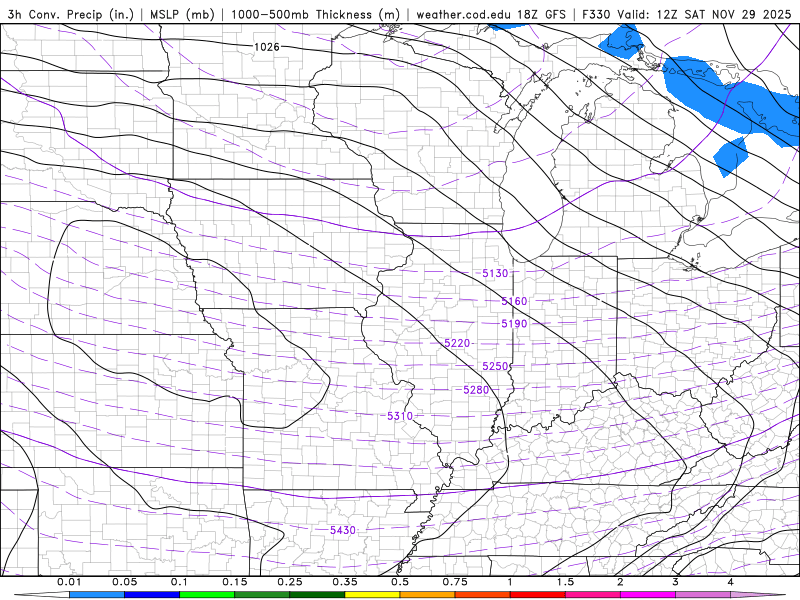This screenshot has width=800, height=600.
Task: Click the red 1-1.5 legend swatch
Action: pos(538,595)
